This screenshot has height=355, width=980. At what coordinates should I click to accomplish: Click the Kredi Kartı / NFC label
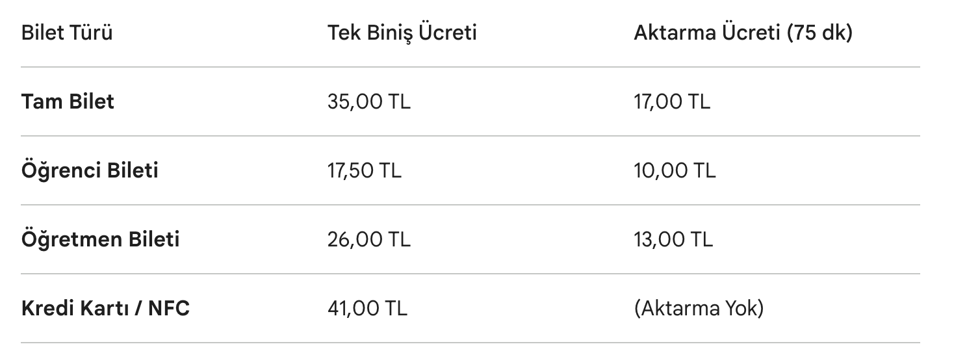click(105, 308)
